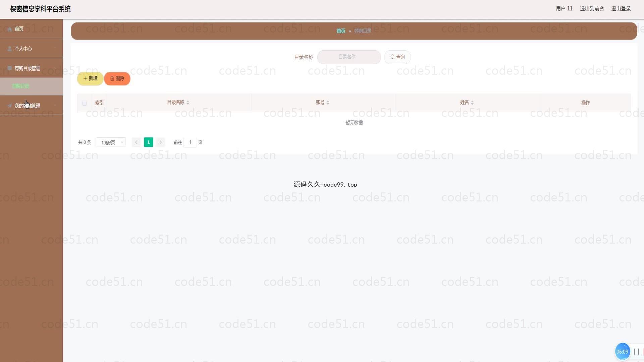The height and width of the screenshot is (362, 644).
Task: Click the 操作 column header
Action: tap(585, 103)
